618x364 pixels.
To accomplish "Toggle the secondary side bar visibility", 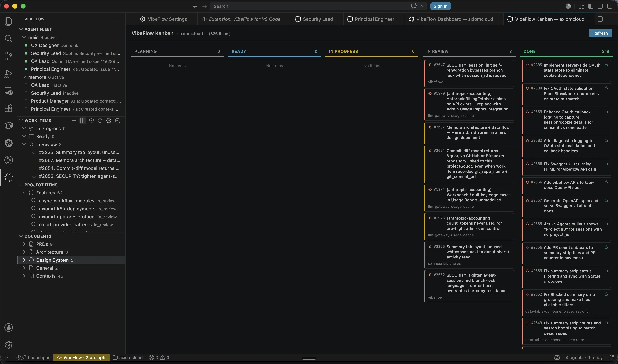I will pos(610,6).
